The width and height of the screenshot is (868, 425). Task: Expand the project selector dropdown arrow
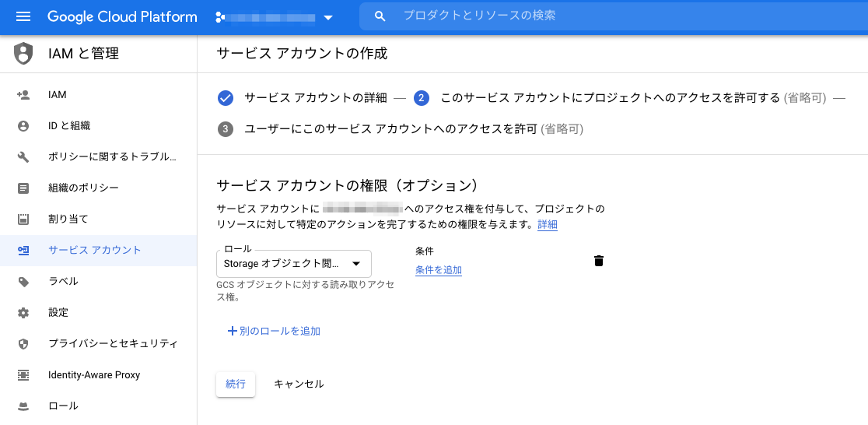point(328,17)
